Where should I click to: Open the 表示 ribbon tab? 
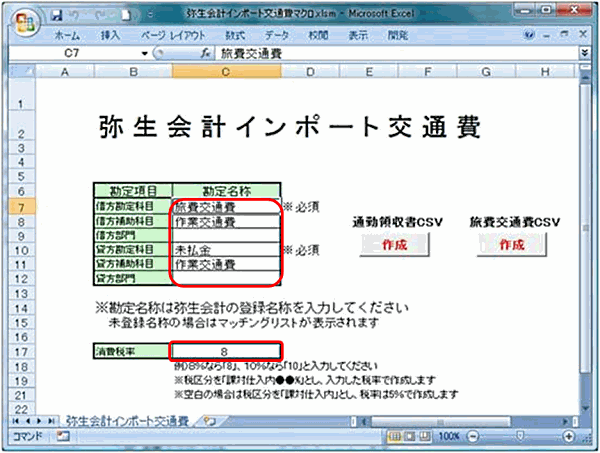click(358, 36)
